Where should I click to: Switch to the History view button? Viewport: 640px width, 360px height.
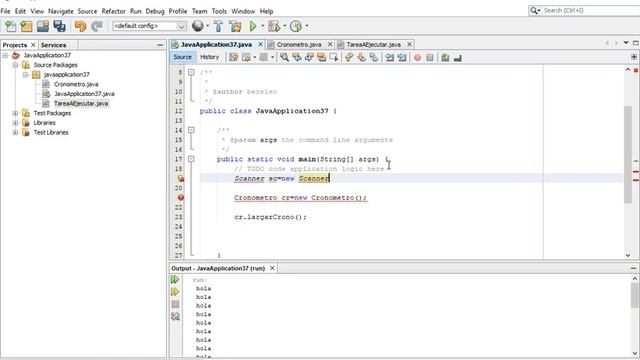[x=209, y=57]
